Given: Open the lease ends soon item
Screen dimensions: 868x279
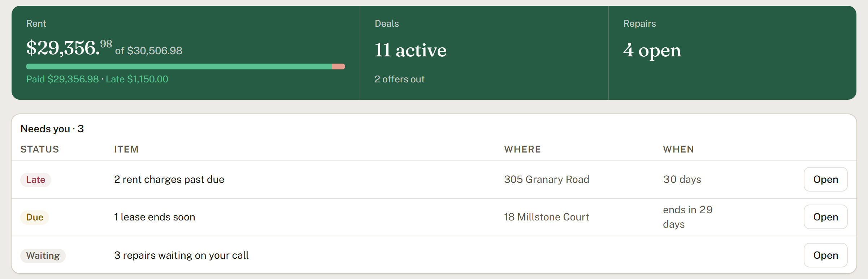Looking at the screenshot, I should point(825,217).
